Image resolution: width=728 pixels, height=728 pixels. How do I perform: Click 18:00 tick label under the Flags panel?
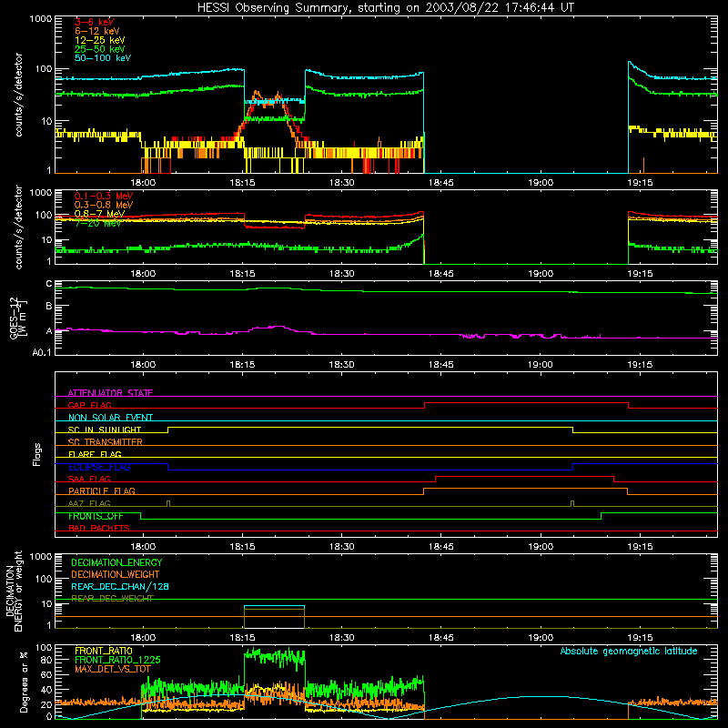pyautogui.click(x=143, y=547)
